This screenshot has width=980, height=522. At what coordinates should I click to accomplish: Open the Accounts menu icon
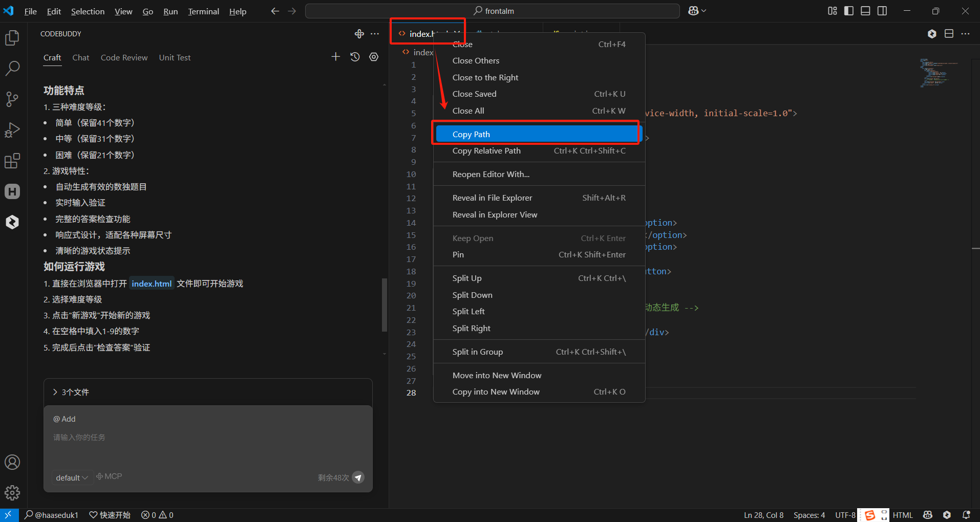coord(12,462)
